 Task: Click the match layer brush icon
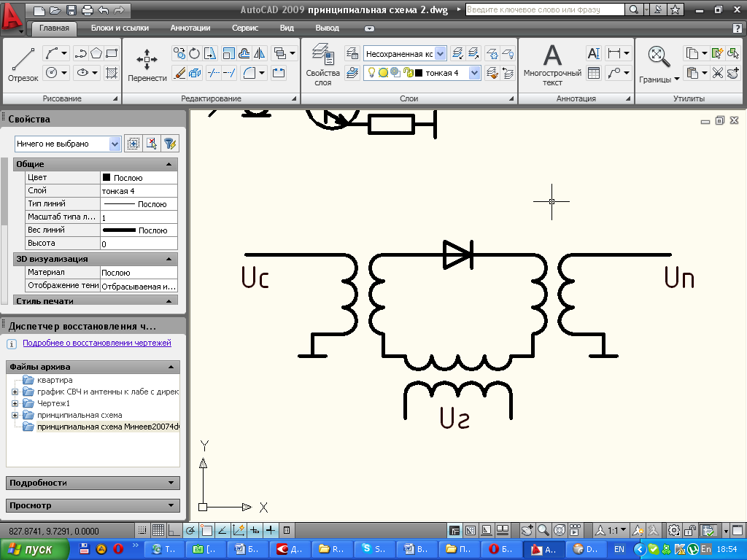point(492,73)
